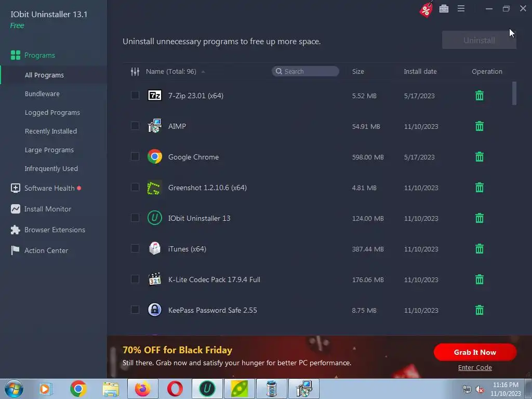Tick the checkbox for IObit Uninstaller 13
This screenshot has width=532, height=399.
pos(135,218)
